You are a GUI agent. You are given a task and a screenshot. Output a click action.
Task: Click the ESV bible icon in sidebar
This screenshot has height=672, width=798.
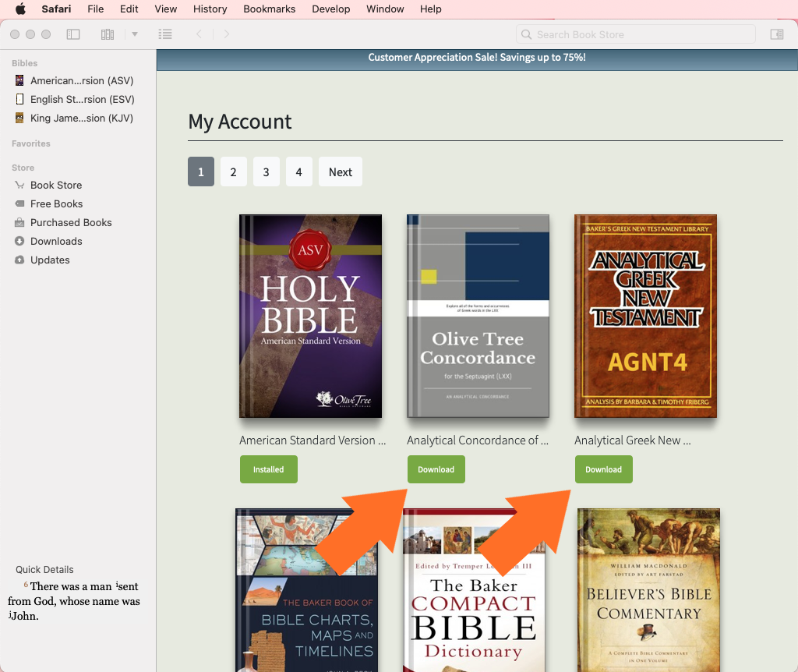[19, 99]
